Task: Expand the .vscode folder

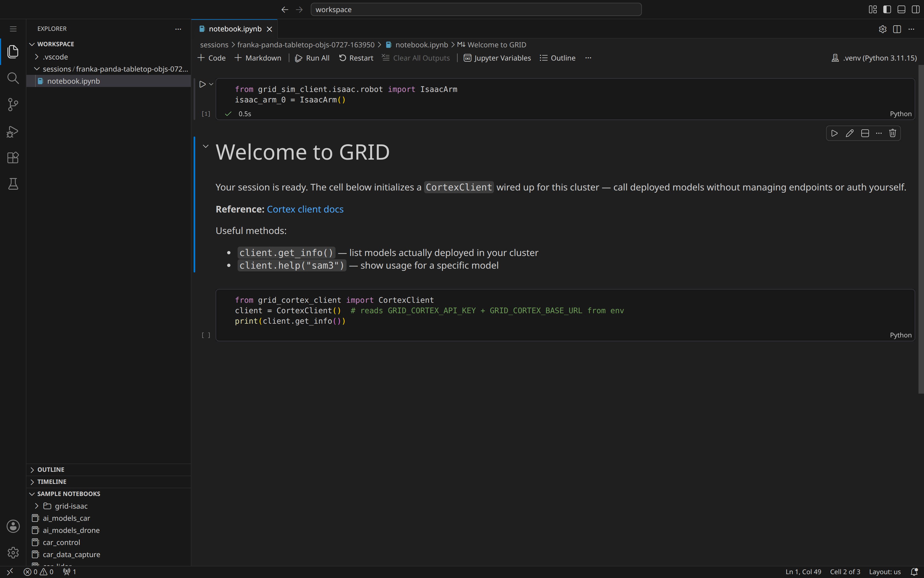Action: click(108, 57)
